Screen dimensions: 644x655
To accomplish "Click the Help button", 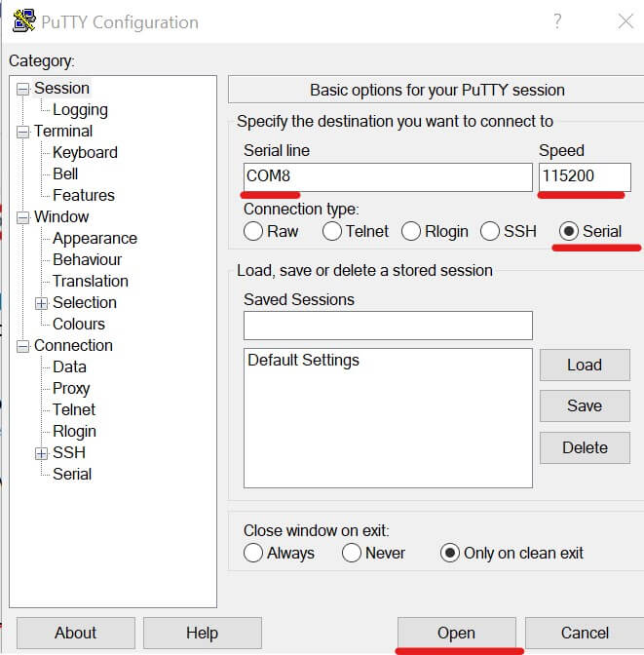I will tap(202, 633).
